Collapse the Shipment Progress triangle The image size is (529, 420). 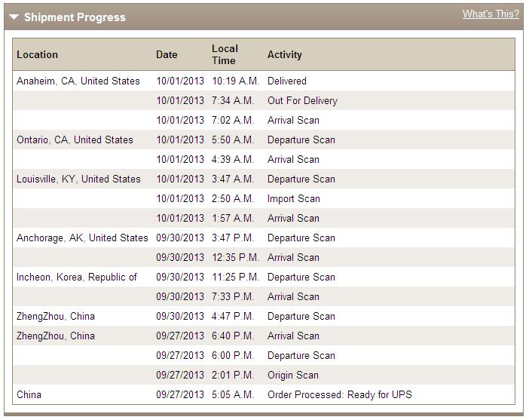pos(14,17)
